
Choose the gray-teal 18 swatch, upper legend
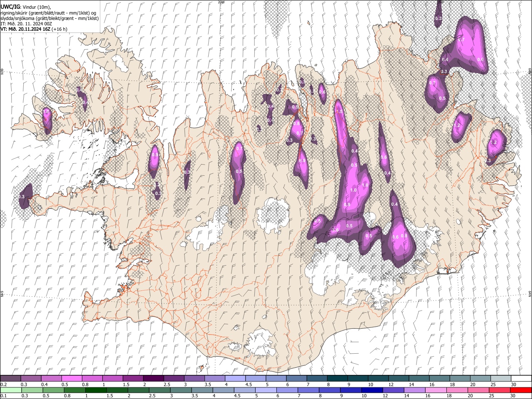pyautogui.click(x=460, y=378)
